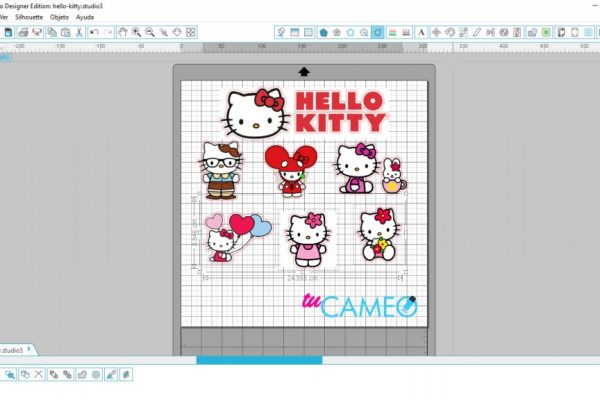Click the blue grid icon at toolbar end
This screenshot has width=600, height=400.
point(589,33)
